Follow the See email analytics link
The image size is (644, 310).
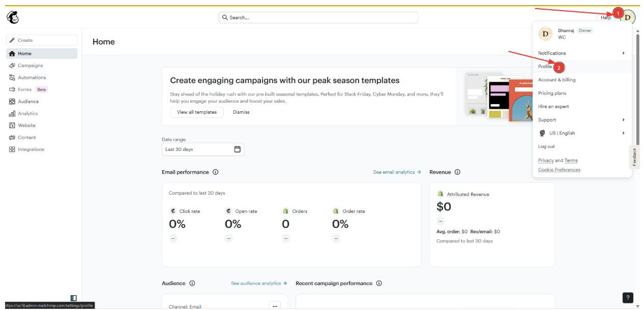point(397,172)
